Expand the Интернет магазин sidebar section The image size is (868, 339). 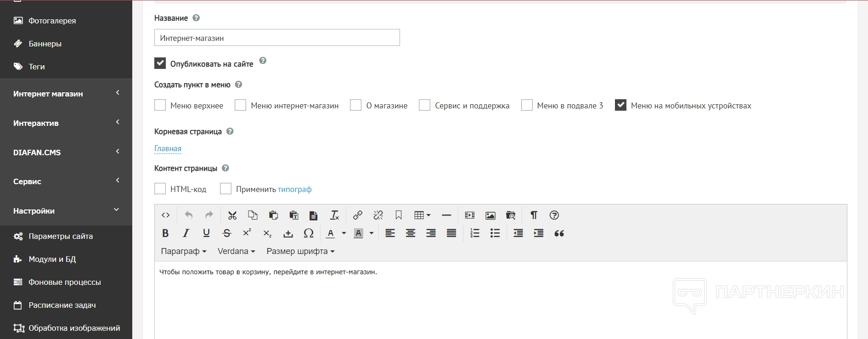[66, 94]
